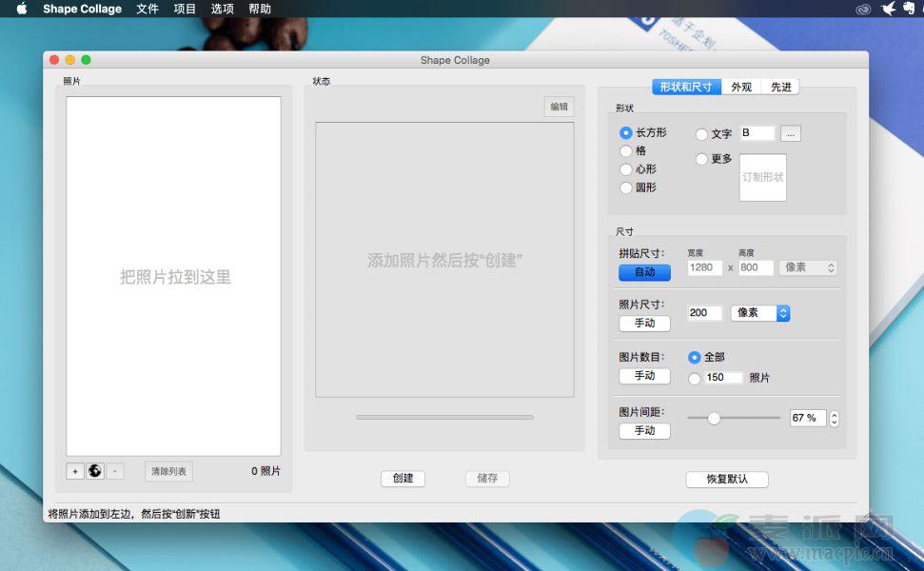Click the globe icon to add web photos
924x571 pixels.
pos(95,471)
